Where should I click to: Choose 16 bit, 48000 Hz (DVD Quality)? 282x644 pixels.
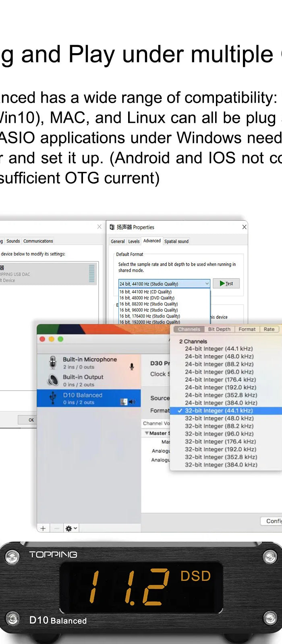coord(147,298)
